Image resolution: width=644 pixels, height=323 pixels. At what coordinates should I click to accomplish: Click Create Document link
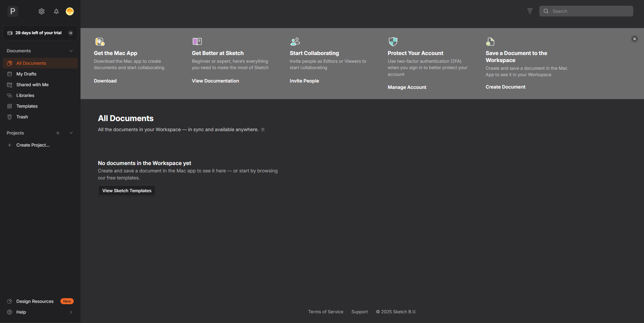point(505,87)
